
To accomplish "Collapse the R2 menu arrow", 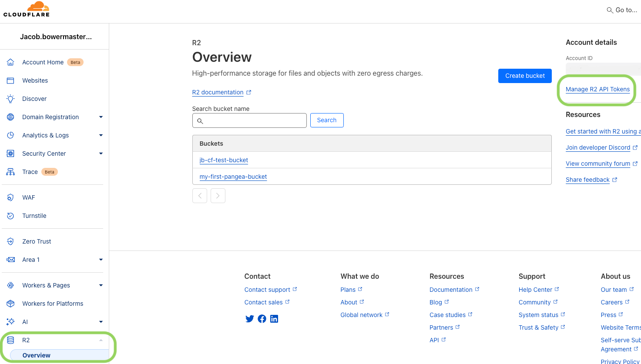I will pos(101,340).
